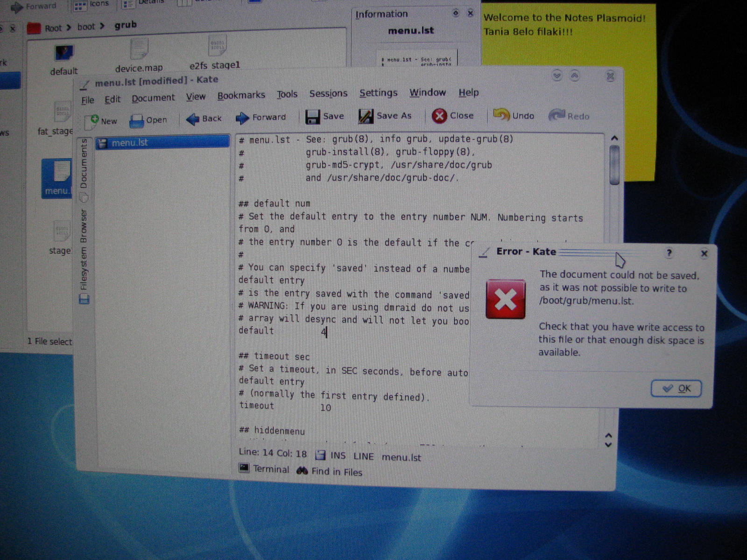The height and width of the screenshot is (560, 747).
Task: Confirm the error with the OK button
Action: tap(676, 388)
